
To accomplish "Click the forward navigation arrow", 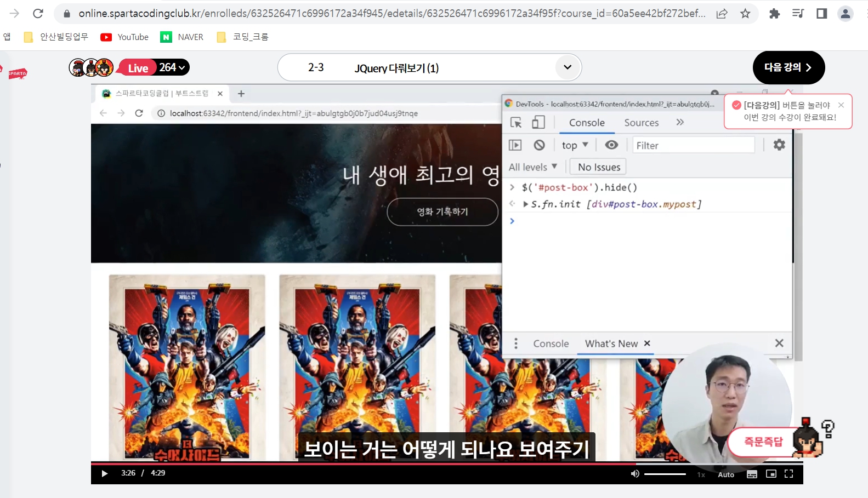I will pyautogui.click(x=14, y=13).
